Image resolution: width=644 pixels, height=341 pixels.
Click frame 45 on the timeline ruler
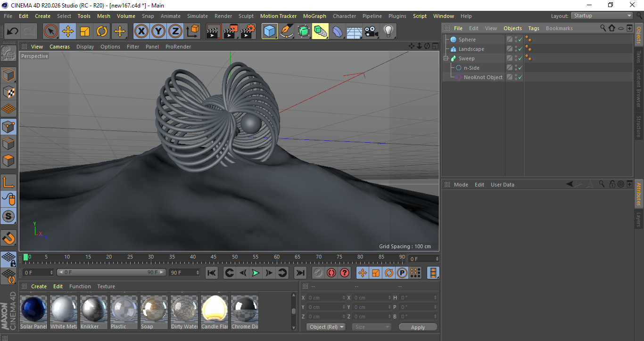click(214, 258)
